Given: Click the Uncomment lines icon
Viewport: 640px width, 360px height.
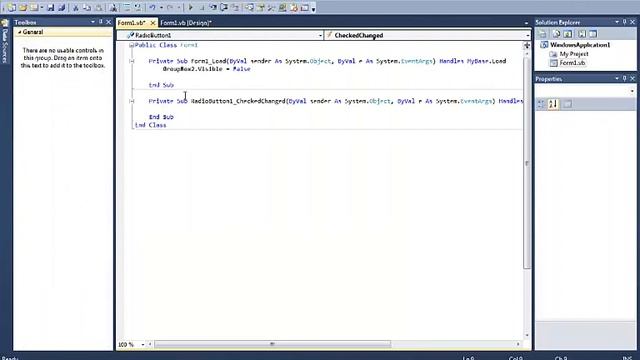Looking at the screenshot, I should point(138,8).
